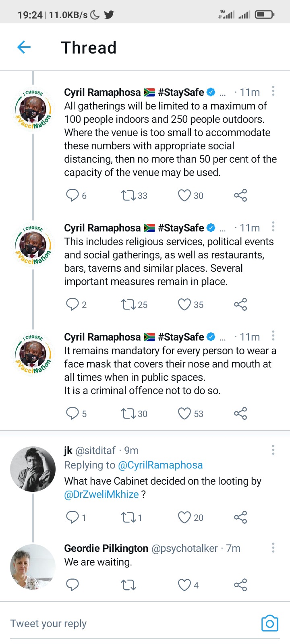This screenshot has width=290, height=644.
Task: Like the face mask tweet with 53 likes
Action: coord(184,414)
